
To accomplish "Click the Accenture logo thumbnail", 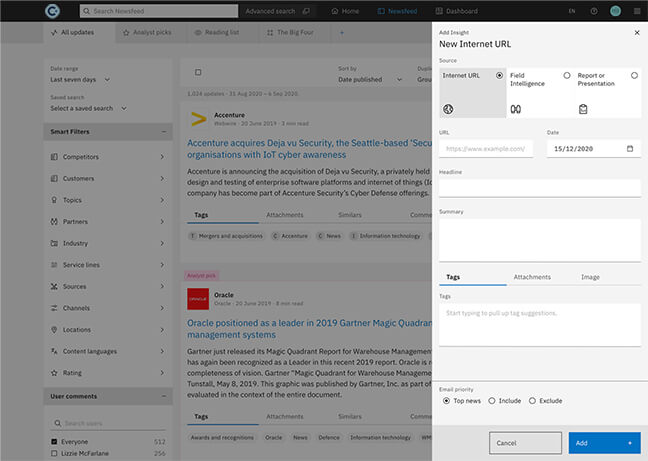I will (x=198, y=119).
